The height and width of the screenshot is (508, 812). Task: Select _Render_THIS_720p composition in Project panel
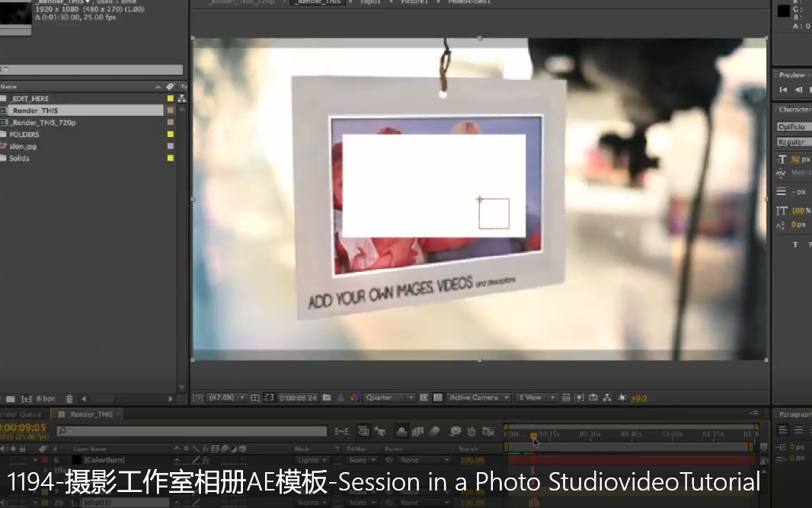pyautogui.click(x=44, y=123)
